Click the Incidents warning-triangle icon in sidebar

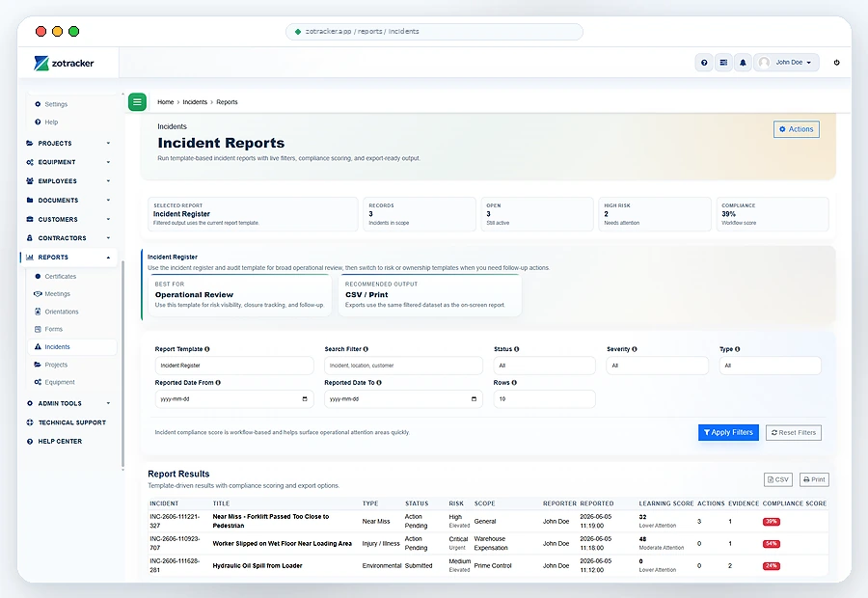(x=38, y=346)
